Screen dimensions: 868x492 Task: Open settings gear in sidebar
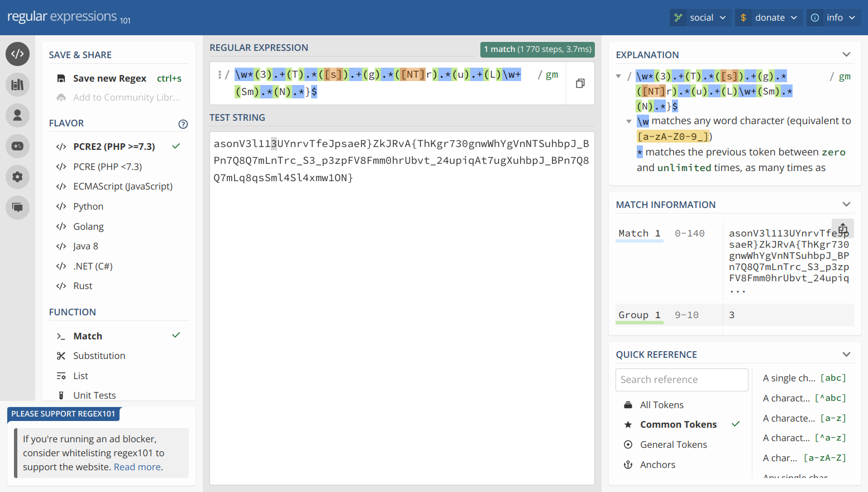coord(17,177)
